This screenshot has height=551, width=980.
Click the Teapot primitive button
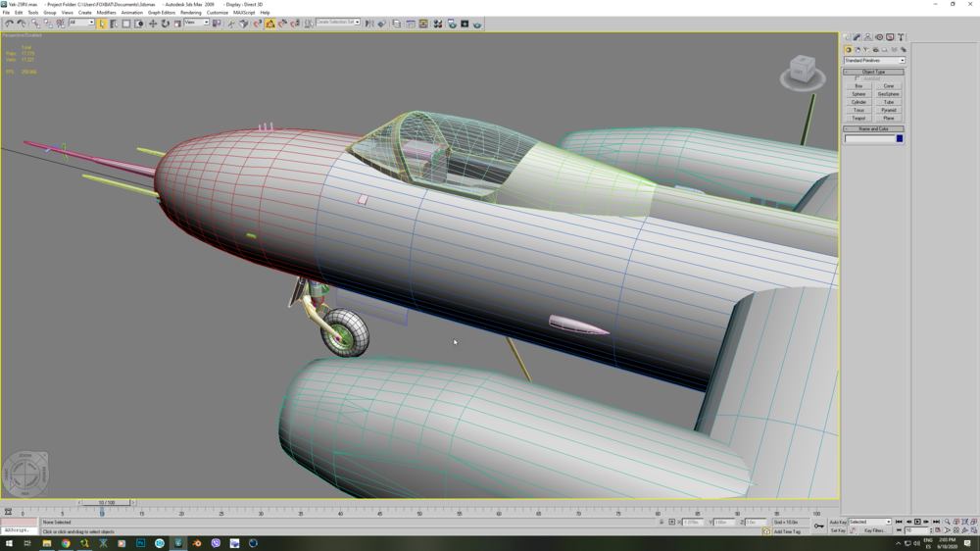click(858, 119)
